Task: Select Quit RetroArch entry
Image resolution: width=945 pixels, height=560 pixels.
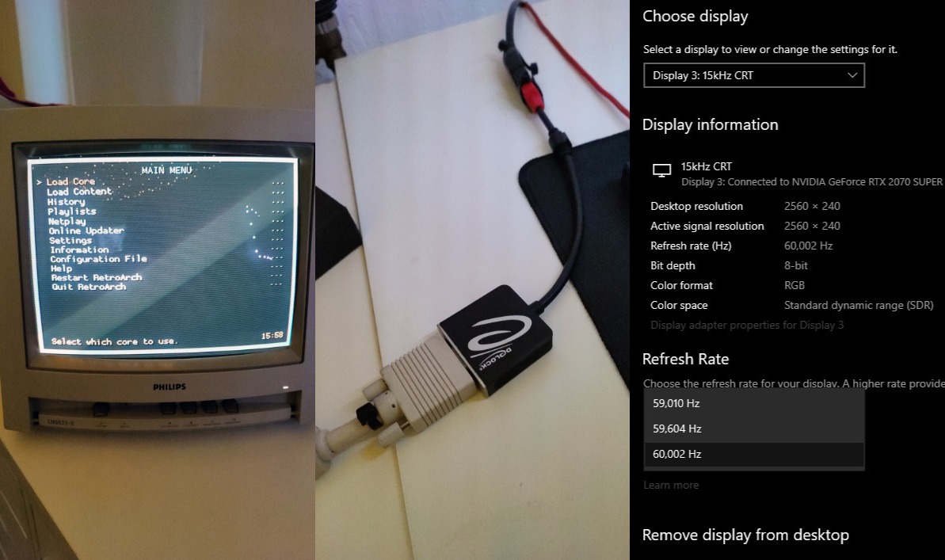Action: (89, 287)
